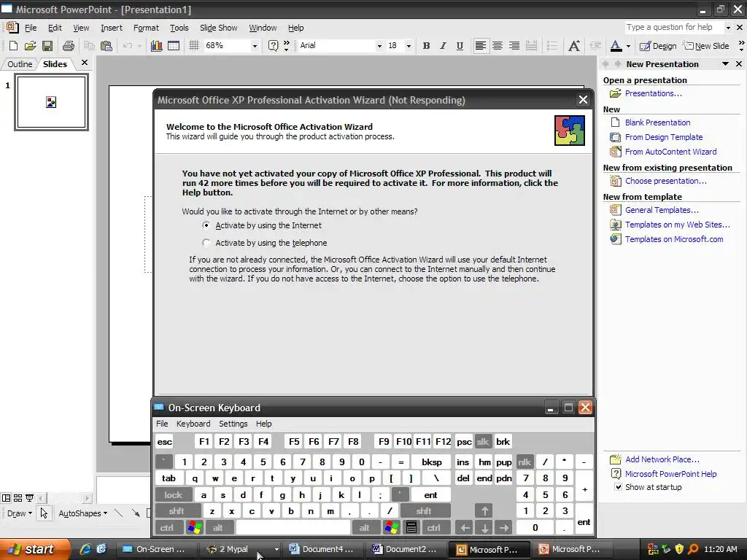
Task: Click the Paste clipboard icon
Action: point(107,46)
